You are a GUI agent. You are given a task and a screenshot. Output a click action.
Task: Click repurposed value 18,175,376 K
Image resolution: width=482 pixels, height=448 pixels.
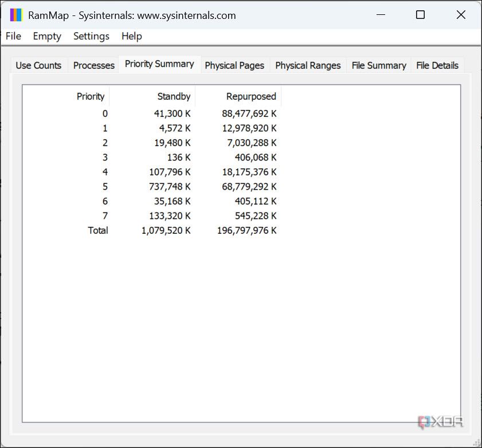tap(249, 172)
